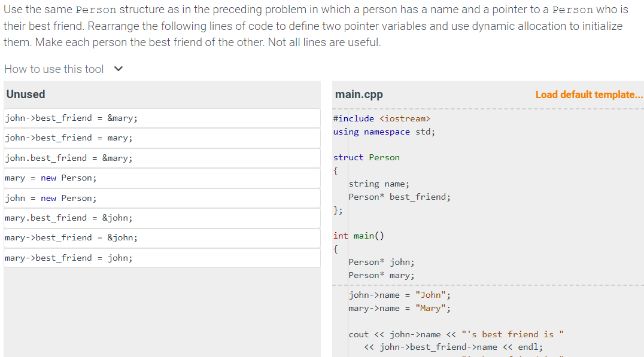
Task: Click the 'struct Person' line in main.cpp
Action: click(x=365, y=157)
